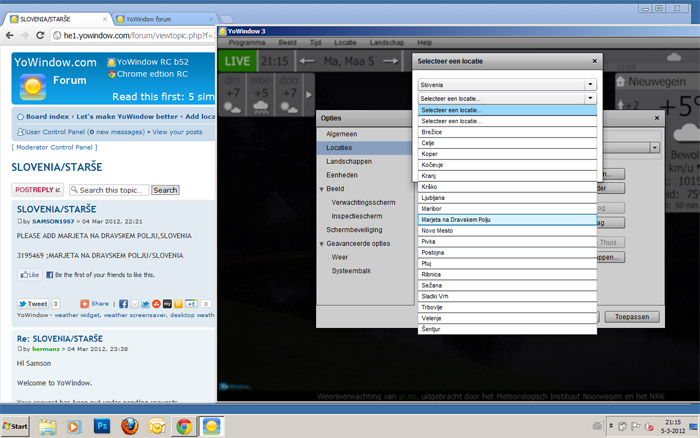Viewport: 700px width, 438px height.
Task: Open Windows Explorer from taskbar
Action: 47,427
